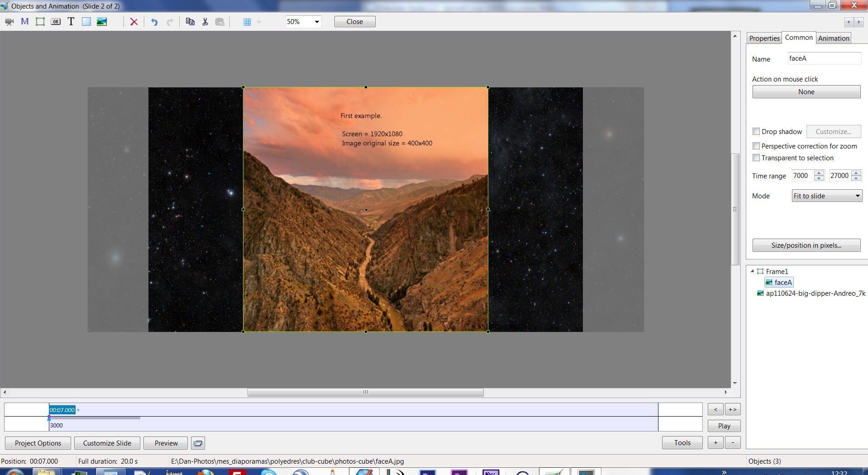
Task: Add an image with landscape icon
Action: click(x=102, y=22)
